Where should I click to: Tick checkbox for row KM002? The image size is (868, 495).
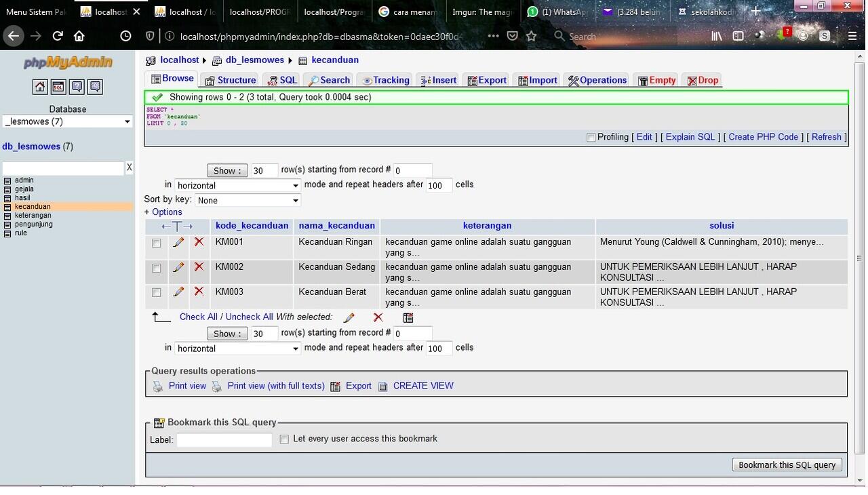[157, 268]
